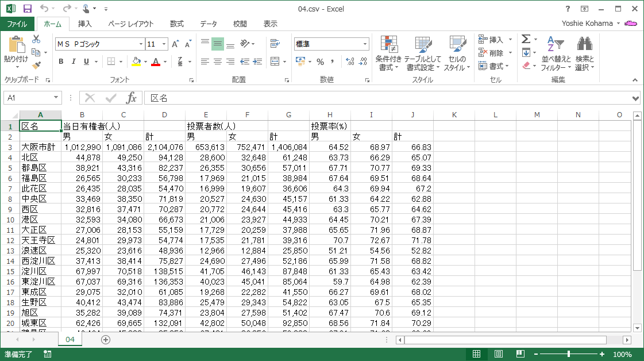Decrease decimal places

[x=363, y=62]
